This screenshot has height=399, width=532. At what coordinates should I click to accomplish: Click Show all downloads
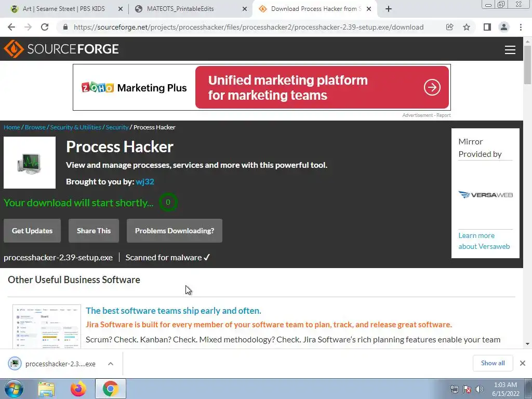493,363
